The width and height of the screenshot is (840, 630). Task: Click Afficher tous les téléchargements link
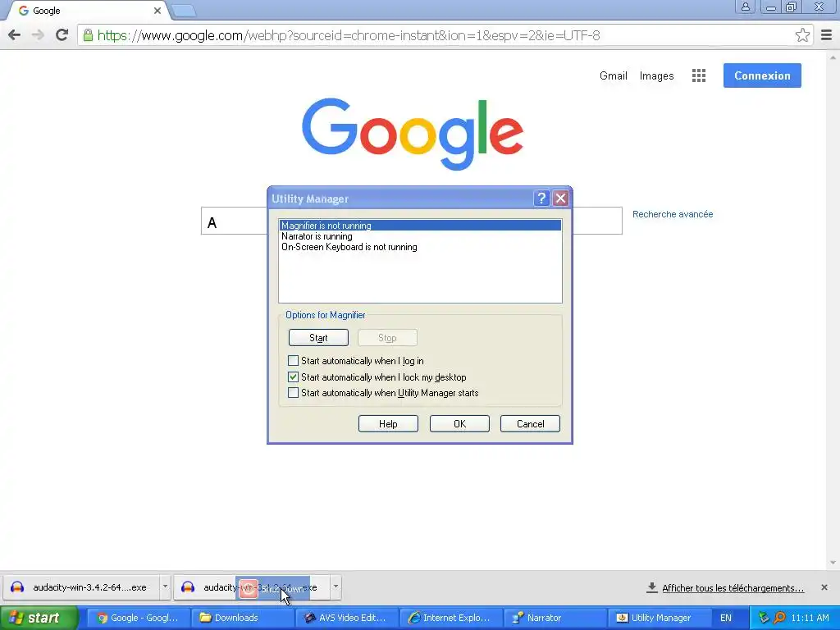[x=733, y=587]
